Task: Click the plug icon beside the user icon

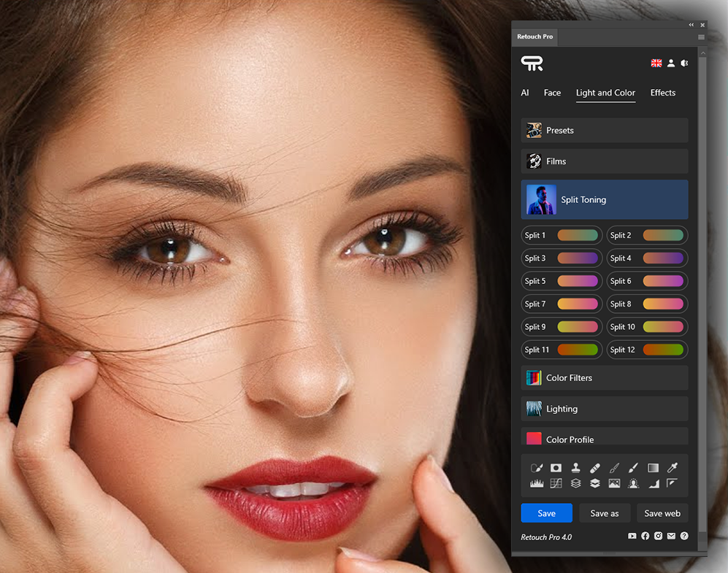Action: click(684, 63)
